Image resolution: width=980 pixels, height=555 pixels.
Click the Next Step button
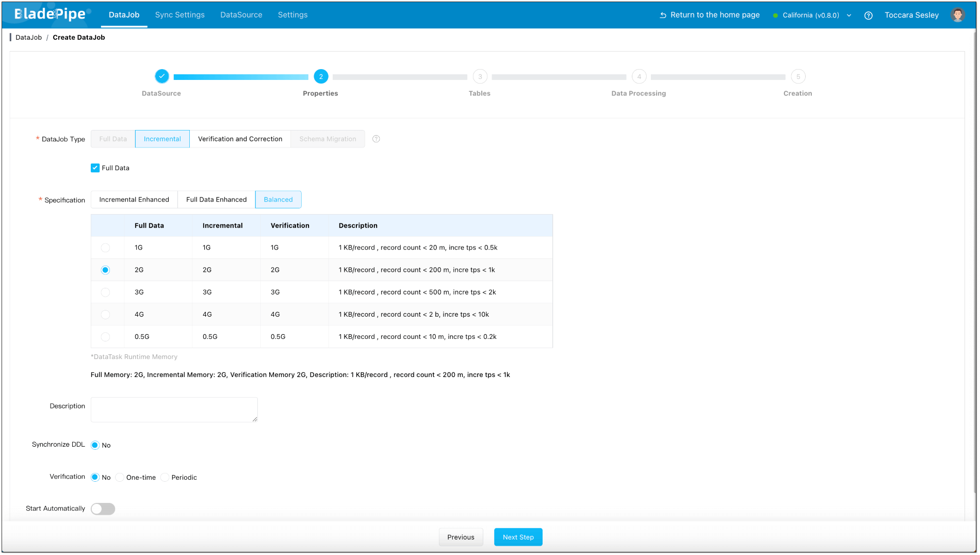tap(518, 537)
